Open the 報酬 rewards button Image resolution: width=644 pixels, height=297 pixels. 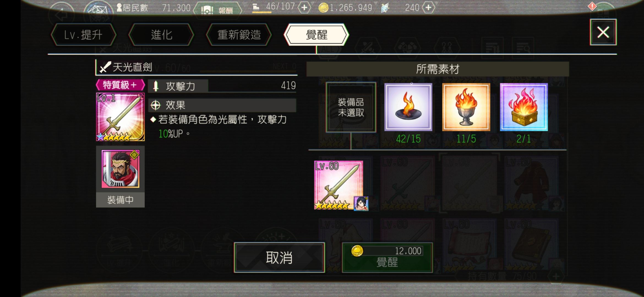click(217, 10)
